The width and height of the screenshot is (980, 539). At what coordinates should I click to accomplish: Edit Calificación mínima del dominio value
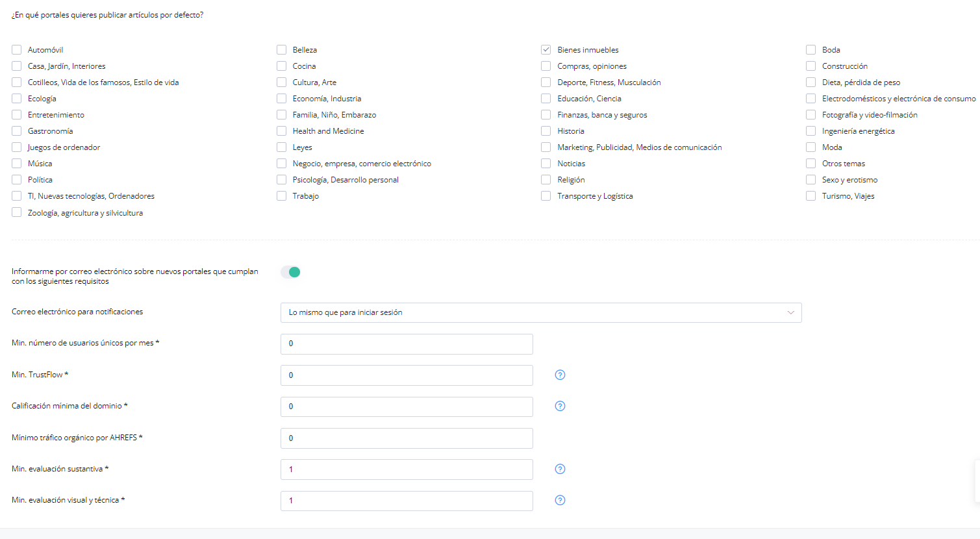coord(407,407)
